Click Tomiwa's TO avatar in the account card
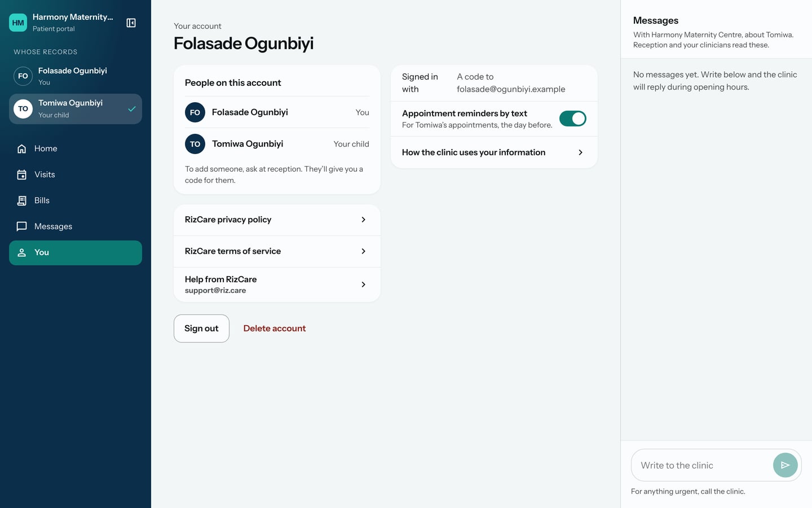 pyautogui.click(x=195, y=144)
